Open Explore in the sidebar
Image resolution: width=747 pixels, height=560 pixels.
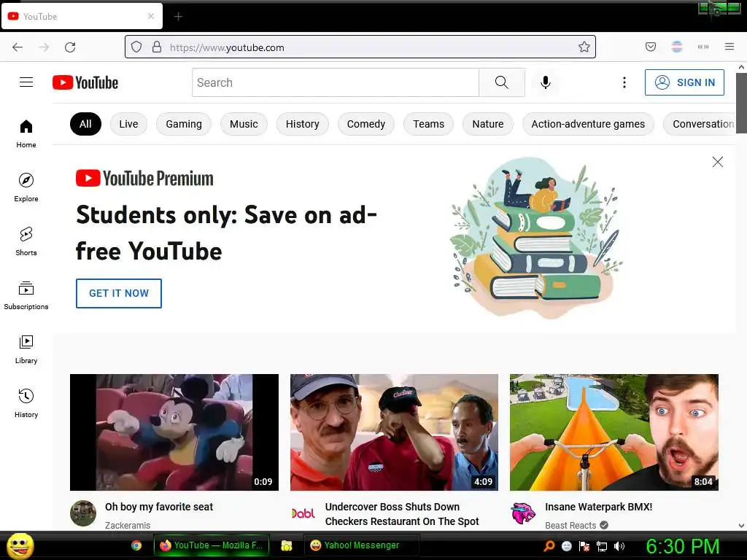pyautogui.click(x=26, y=187)
